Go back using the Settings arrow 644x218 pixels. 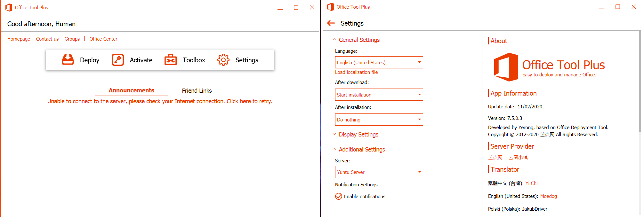331,23
